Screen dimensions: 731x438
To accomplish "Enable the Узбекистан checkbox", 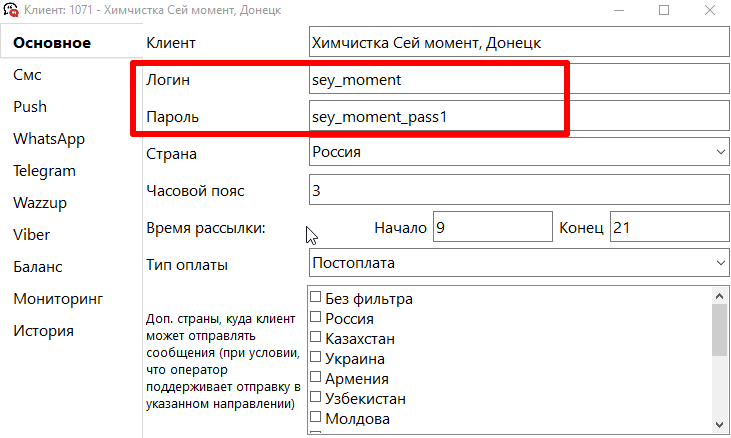I will (x=316, y=397).
